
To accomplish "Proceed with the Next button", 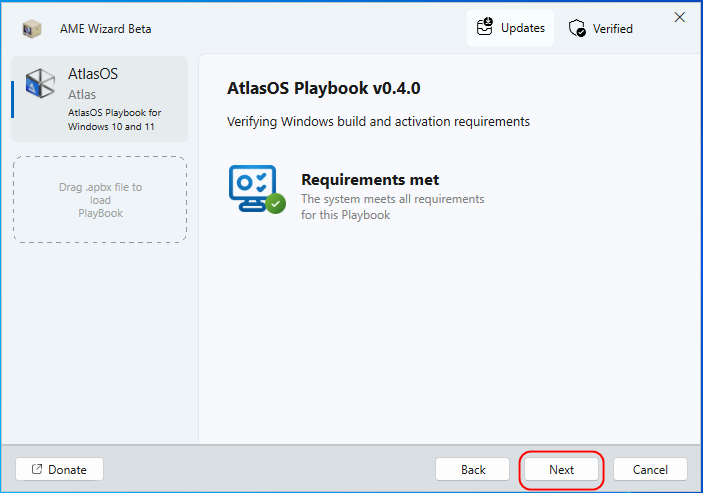I will [x=561, y=469].
